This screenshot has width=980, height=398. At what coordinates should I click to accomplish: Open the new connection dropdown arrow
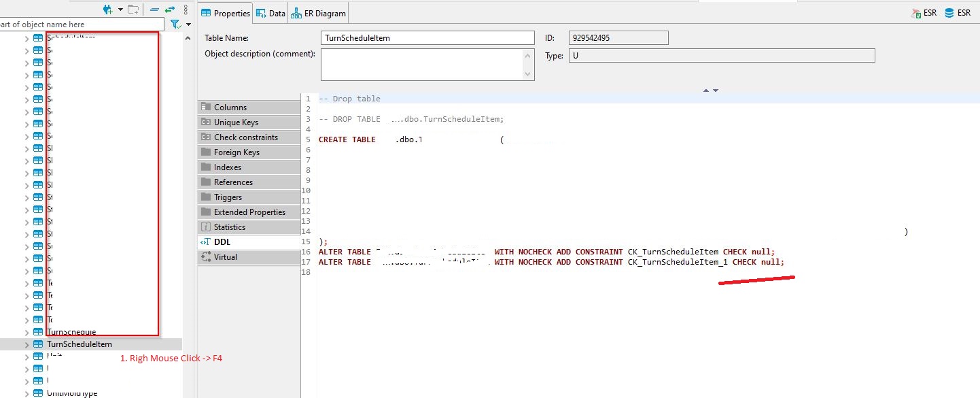pyautogui.click(x=120, y=9)
